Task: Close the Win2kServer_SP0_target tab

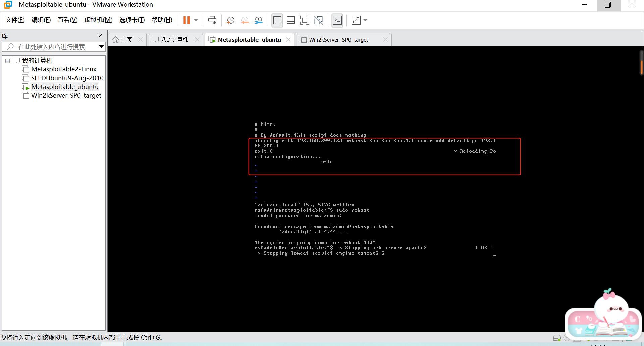Action: 385,40
